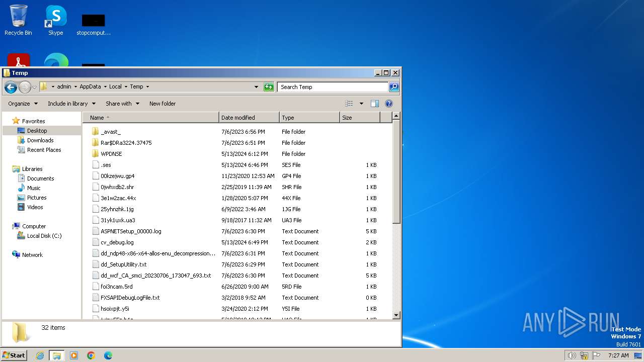644x362 pixels.
Task: Click file list scrollbar up arrow
Action: point(396,116)
